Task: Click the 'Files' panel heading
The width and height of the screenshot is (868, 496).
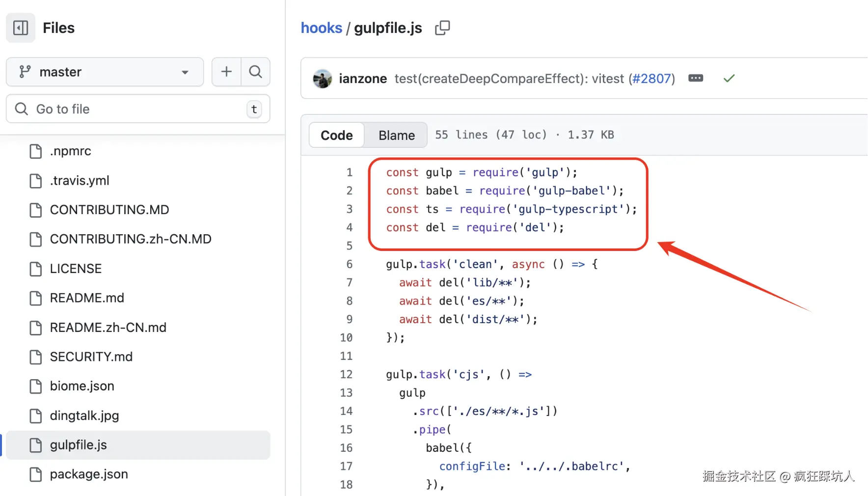Action: (x=59, y=28)
